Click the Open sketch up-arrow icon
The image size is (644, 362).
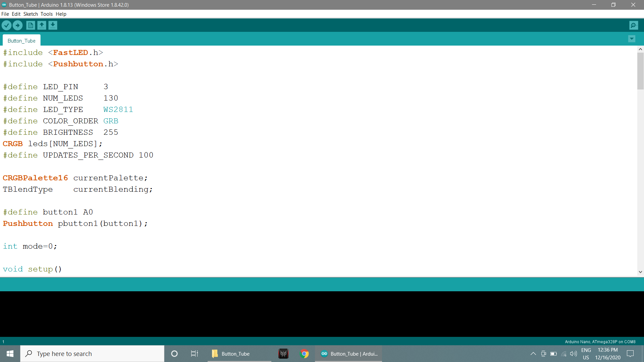point(42,25)
